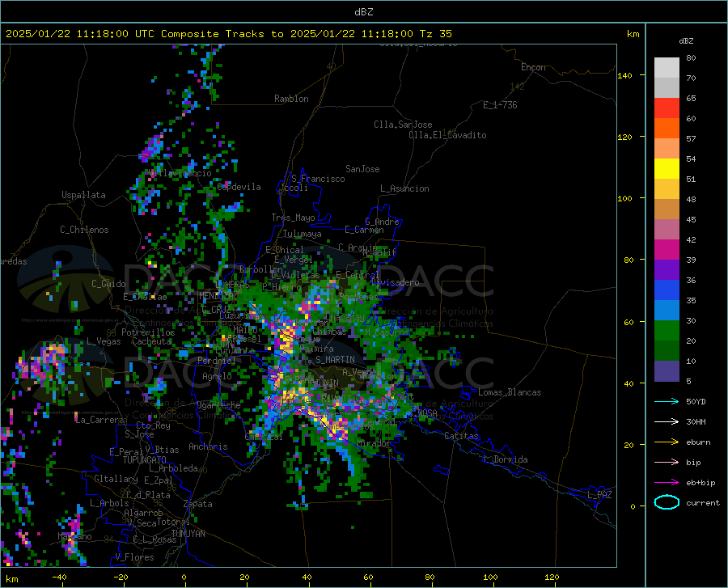Click the green 20–30 dBZ legend swatch

coord(667,331)
